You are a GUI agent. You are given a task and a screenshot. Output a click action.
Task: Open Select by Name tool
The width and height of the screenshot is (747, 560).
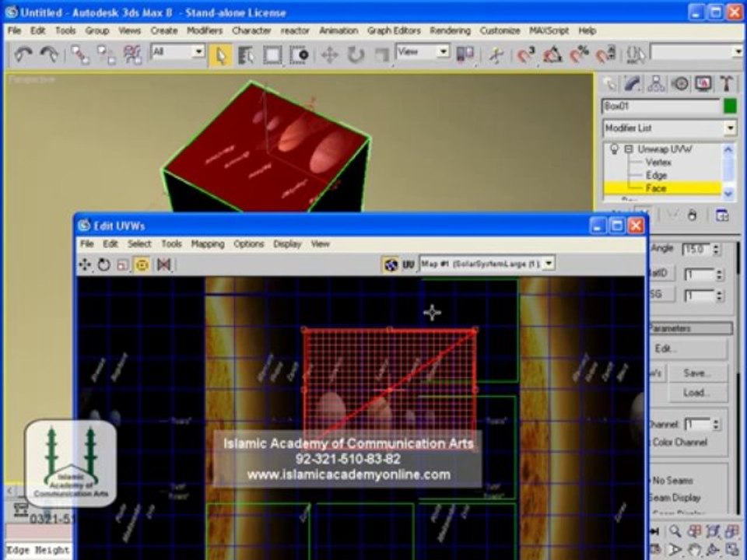pyautogui.click(x=246, y=55)
